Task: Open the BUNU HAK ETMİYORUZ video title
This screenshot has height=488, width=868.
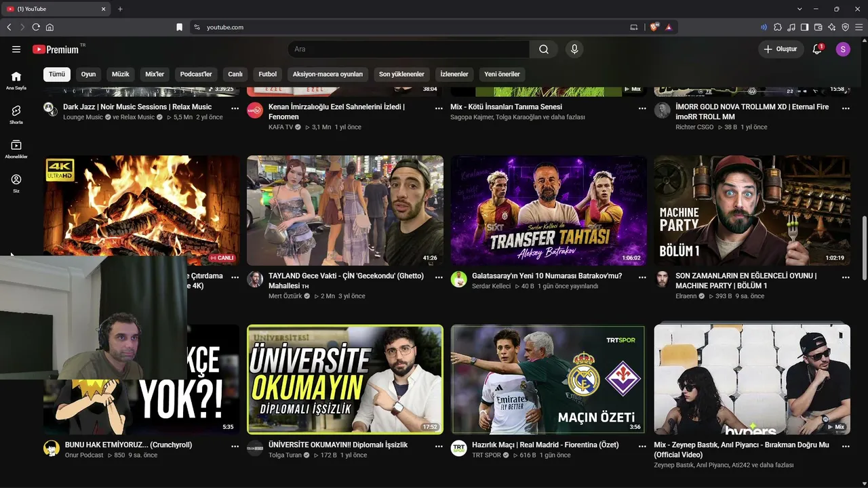Action: point(128,445)
